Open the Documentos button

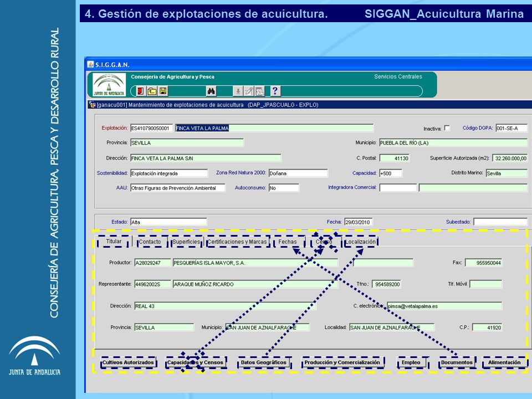pyautogui.click(x=457, y=362)
